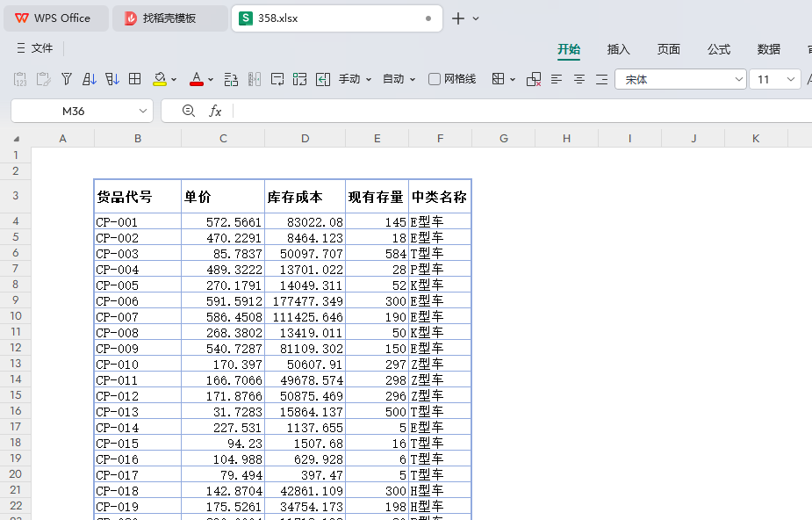Click the 现有存量 header cell

377,196
